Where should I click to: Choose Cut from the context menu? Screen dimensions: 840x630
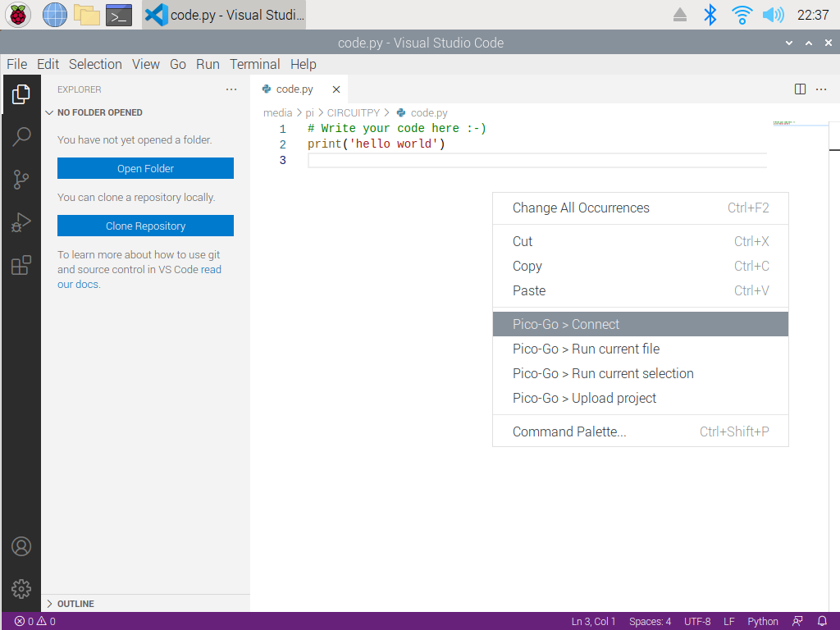640,242
